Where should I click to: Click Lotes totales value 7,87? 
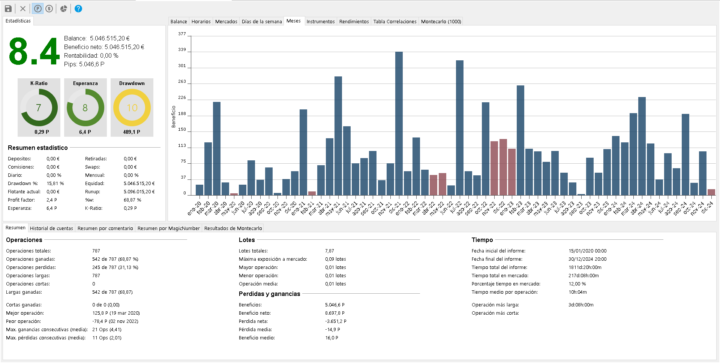coord(329,251)
